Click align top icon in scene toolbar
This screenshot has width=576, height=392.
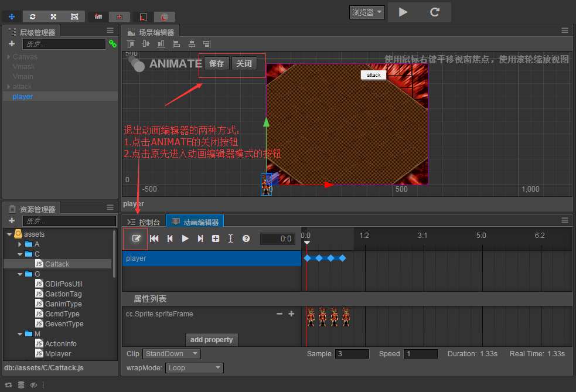coord(131,44)
